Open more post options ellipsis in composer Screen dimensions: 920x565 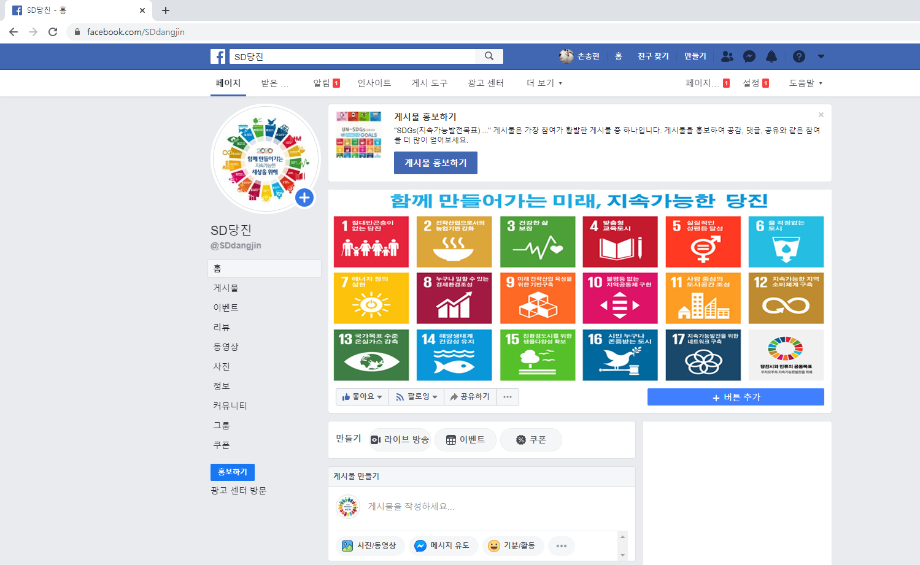pyautogui.click(x=562, y=546)
